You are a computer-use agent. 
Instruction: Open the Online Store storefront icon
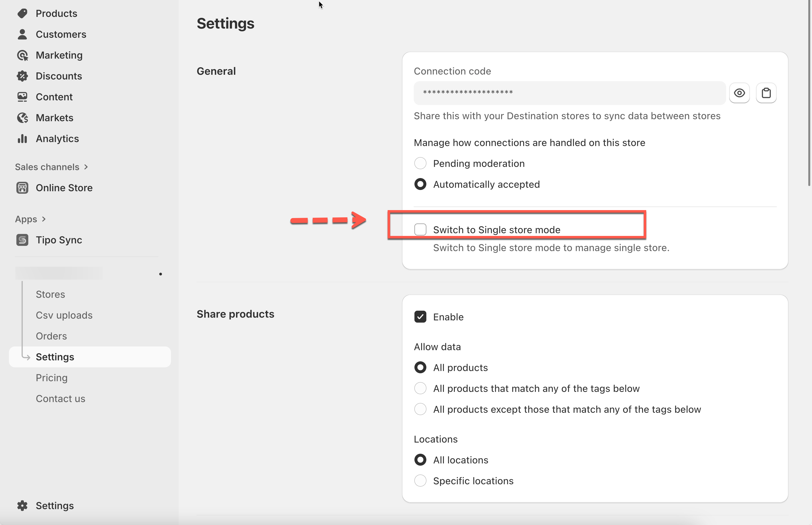point(23,188)
